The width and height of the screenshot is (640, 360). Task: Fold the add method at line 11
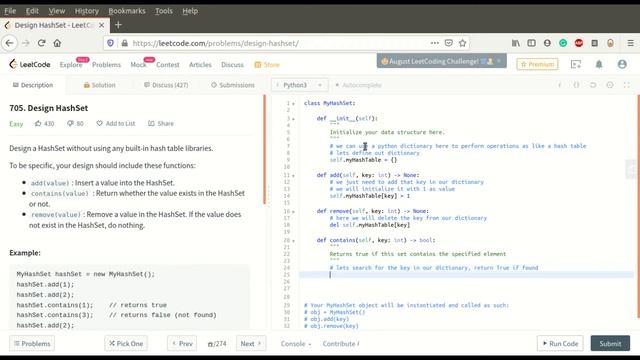293,176
